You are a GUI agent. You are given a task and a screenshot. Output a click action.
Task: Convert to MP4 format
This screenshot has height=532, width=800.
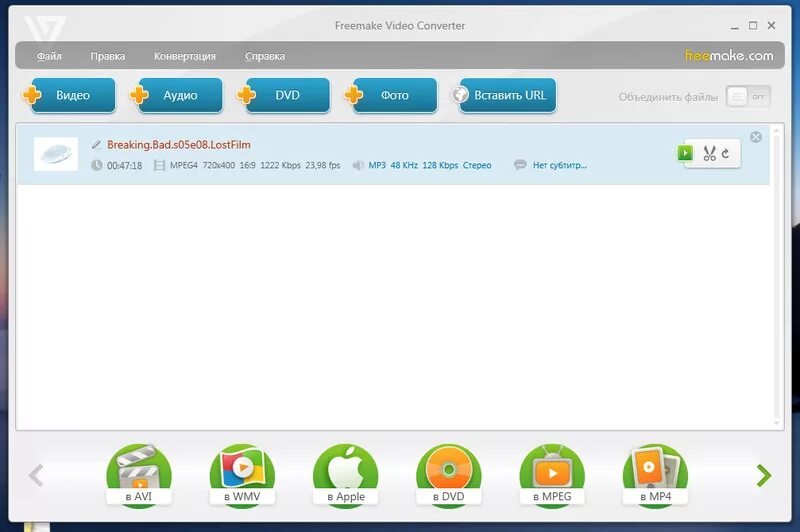(656, 475)
